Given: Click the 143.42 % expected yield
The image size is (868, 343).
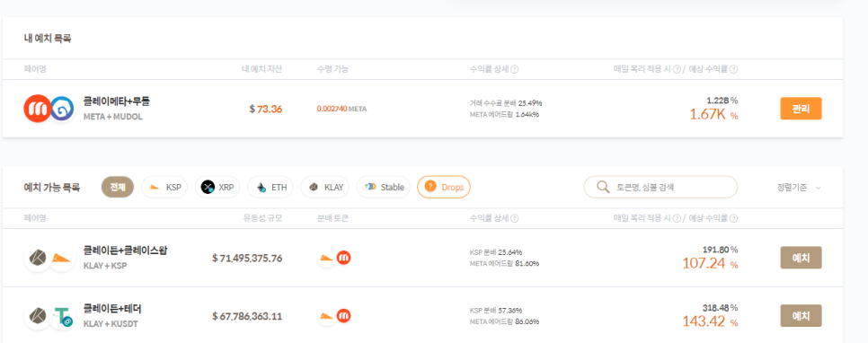Looking at the screenshot, I should pyautogui.click(x=710, y=321).
